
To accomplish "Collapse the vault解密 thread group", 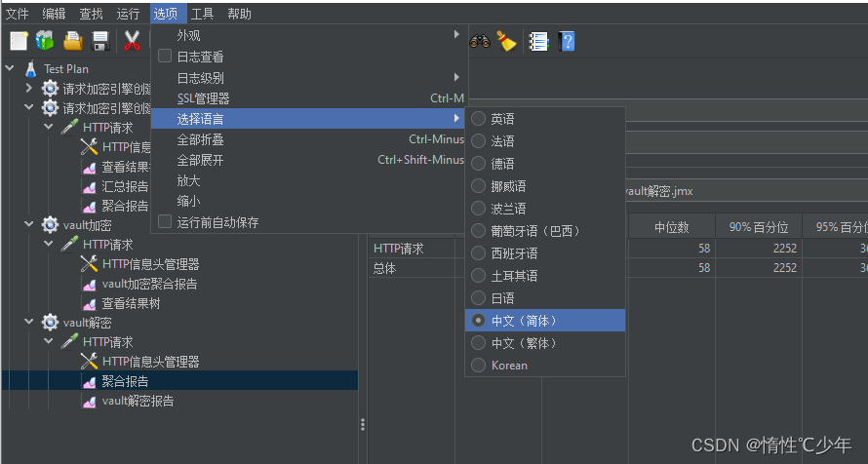I will click(x=29, y=322).
